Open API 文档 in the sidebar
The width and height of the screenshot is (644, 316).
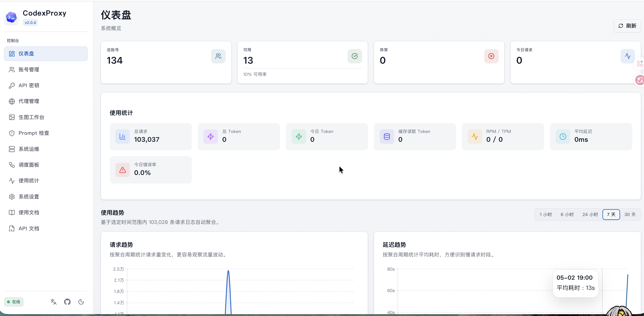click(46, 228)
